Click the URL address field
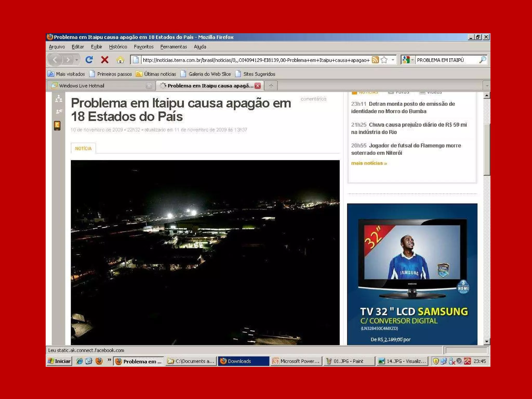Viewport: 532px width, 399px height. click(256, 60)
